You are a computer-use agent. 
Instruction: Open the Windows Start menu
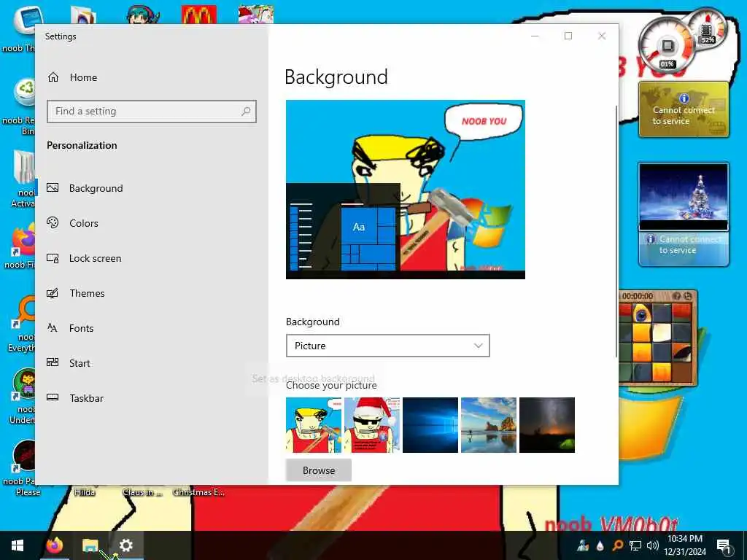pos(18,545)
